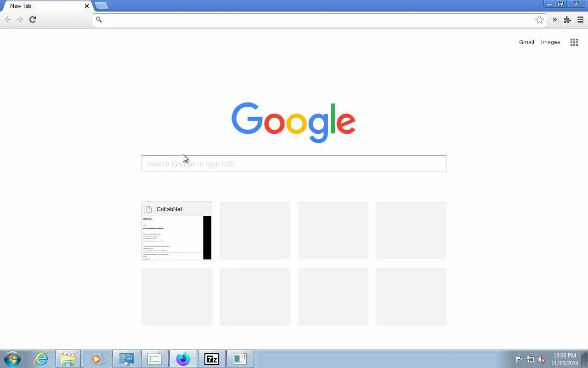Open the Windows Start menu
Viewport: 588px width, 368px height.
(x=12, y=359)
